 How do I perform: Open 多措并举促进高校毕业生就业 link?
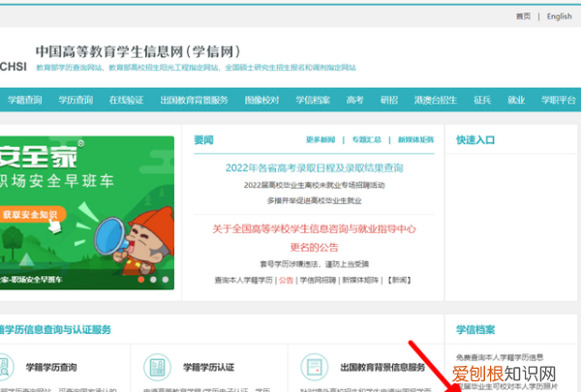314,200
